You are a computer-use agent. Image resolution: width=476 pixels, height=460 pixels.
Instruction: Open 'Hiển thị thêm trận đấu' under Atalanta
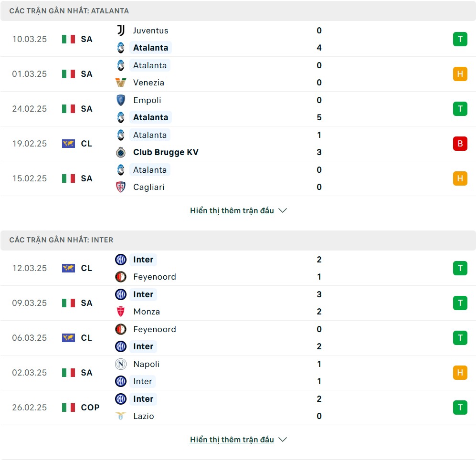(232, 210)
